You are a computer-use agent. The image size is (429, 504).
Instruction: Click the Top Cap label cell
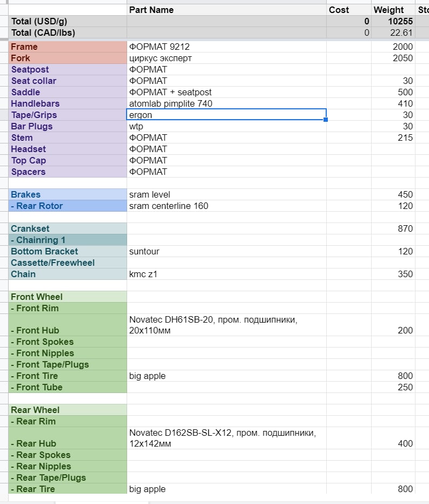pos(68,160)
